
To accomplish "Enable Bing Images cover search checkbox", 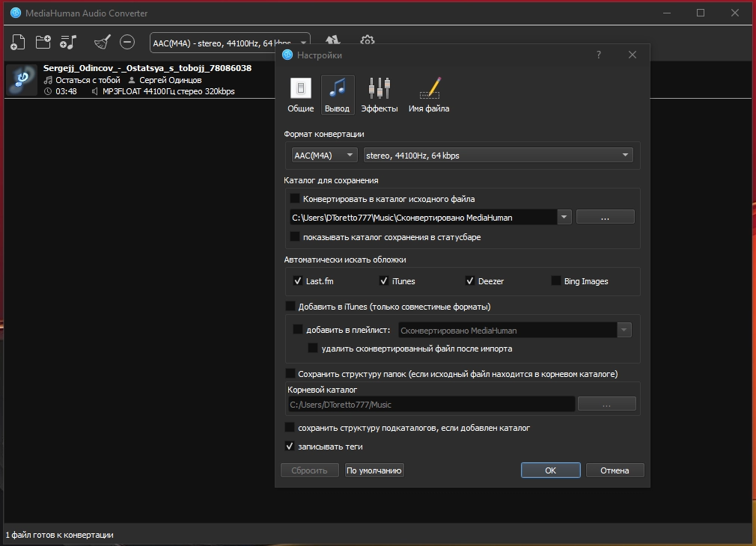I will coord(556,280).
